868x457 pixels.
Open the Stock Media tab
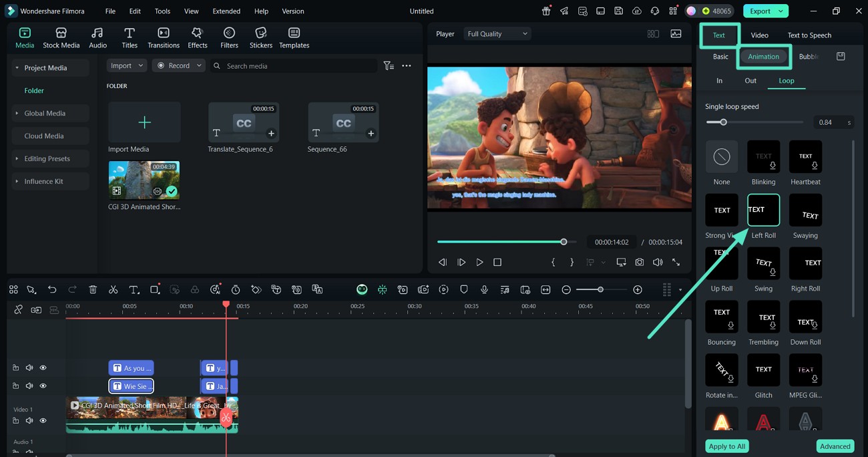click(x=61, y=38)
